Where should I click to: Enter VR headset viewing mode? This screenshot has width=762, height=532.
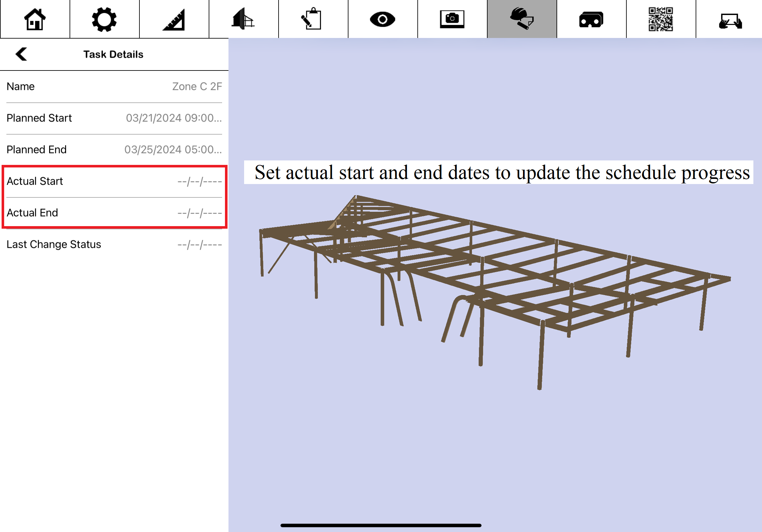(x=591, y=20)
